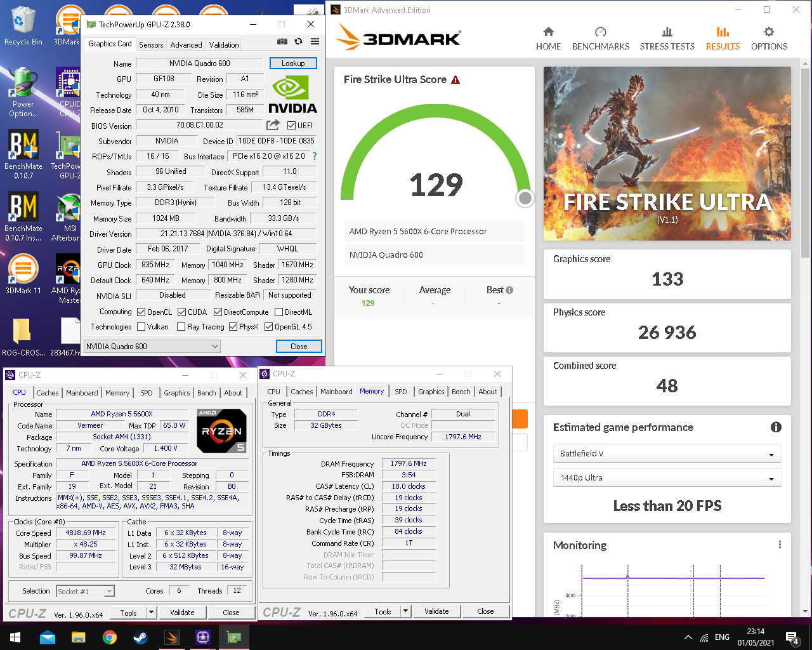Viewport: 812px width, 650px height.
Task: Click the NVIDIA logo in GPU-Z
Action: click(x=292, y=95)
